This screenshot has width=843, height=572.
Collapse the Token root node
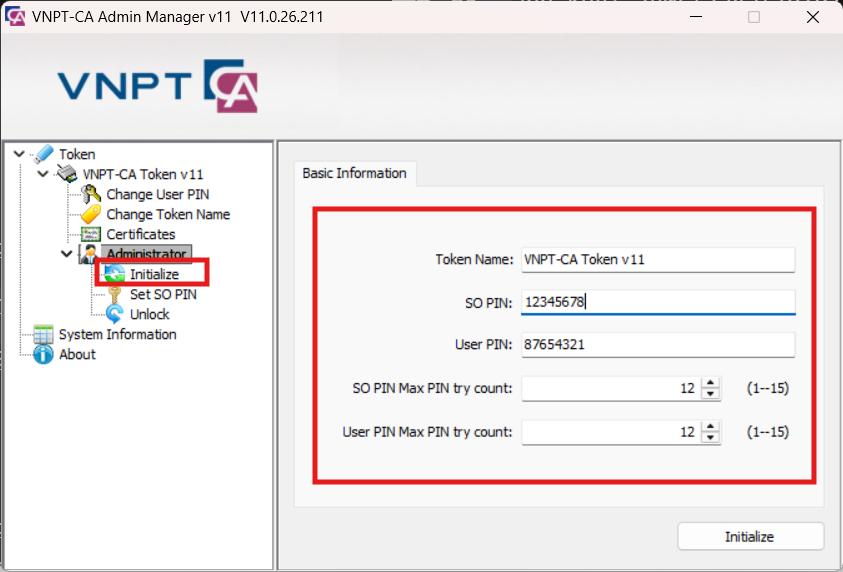tap(19, 154)
